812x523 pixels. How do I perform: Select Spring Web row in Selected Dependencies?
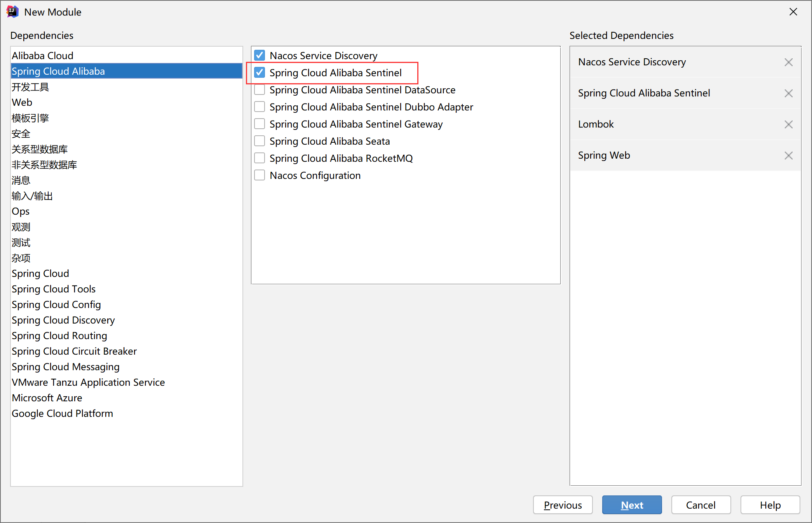pyautogui.click(x=685, y=156)
